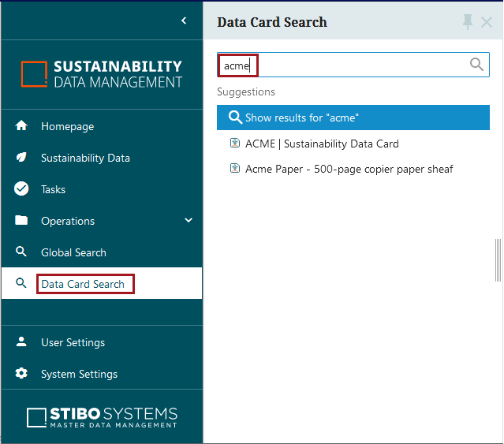Click the Tasks checkmark icon
The height and width of the screenshot is (444, 504).
click(22, 189)
